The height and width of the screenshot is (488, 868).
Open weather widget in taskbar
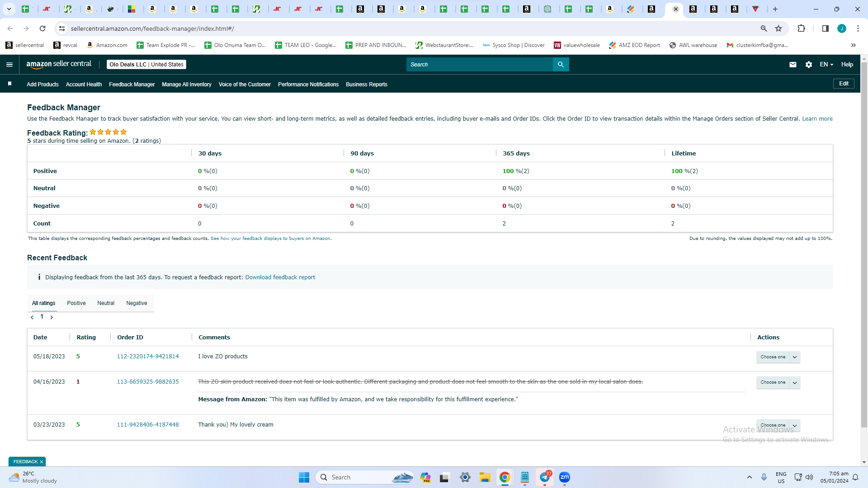33,477
